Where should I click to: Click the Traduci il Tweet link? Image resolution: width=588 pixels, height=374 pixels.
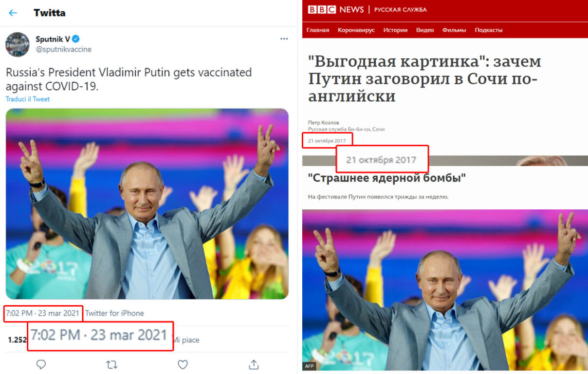(28, 99)
